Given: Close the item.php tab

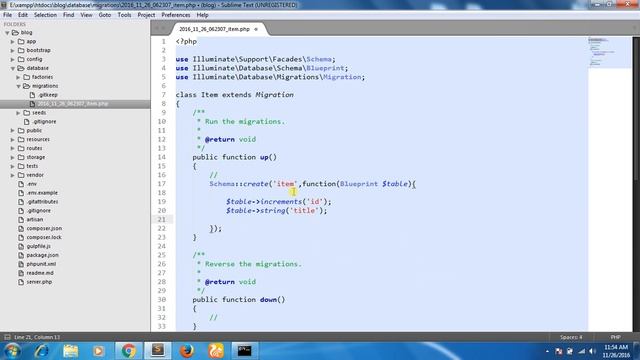Looking at the screenshot, I should pos(256,29).
